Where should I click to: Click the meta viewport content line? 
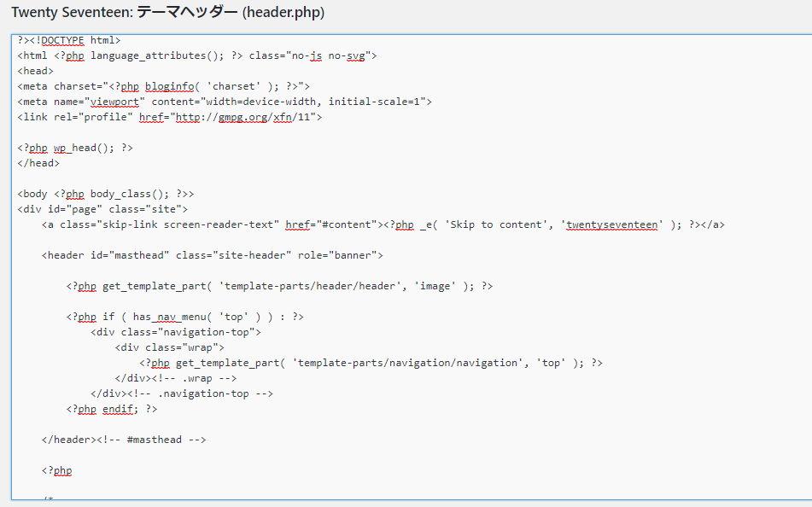(x=225, y=102)
